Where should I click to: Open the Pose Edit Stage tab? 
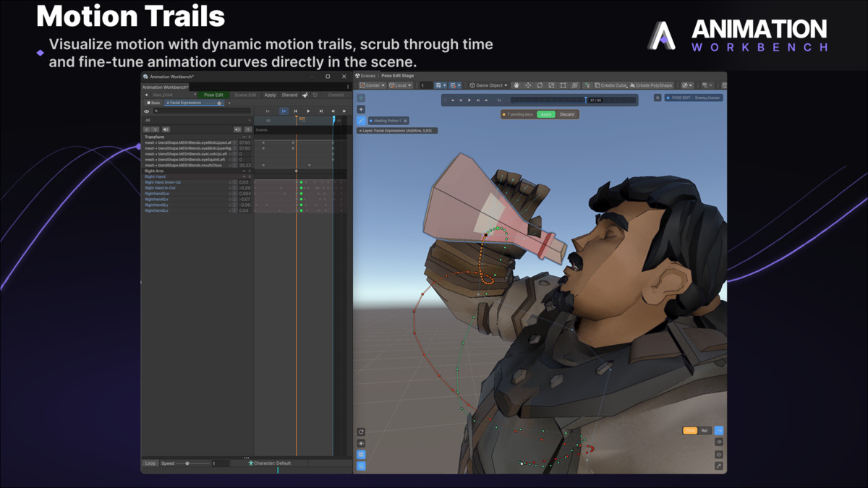(x=397, y=75)
